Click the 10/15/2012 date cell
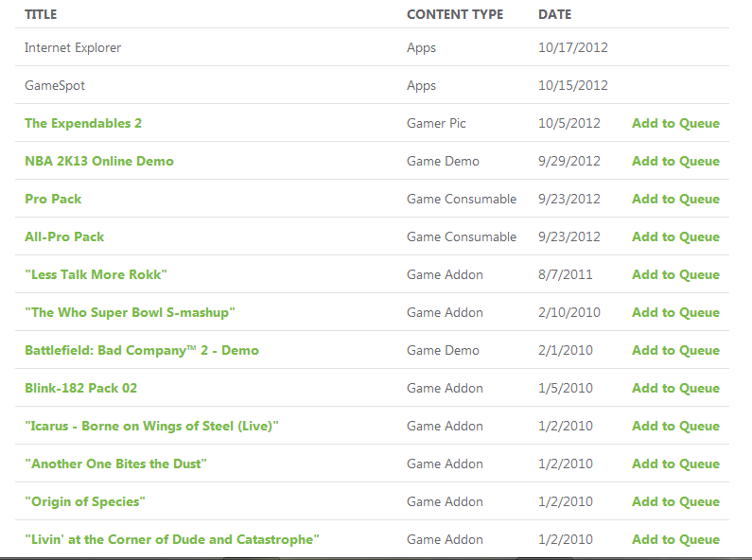 pos(573,85)
